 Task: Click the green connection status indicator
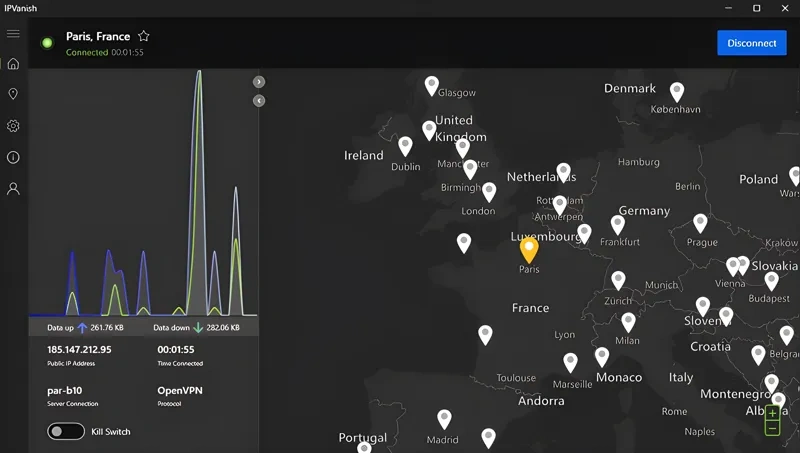click(47, 43)
